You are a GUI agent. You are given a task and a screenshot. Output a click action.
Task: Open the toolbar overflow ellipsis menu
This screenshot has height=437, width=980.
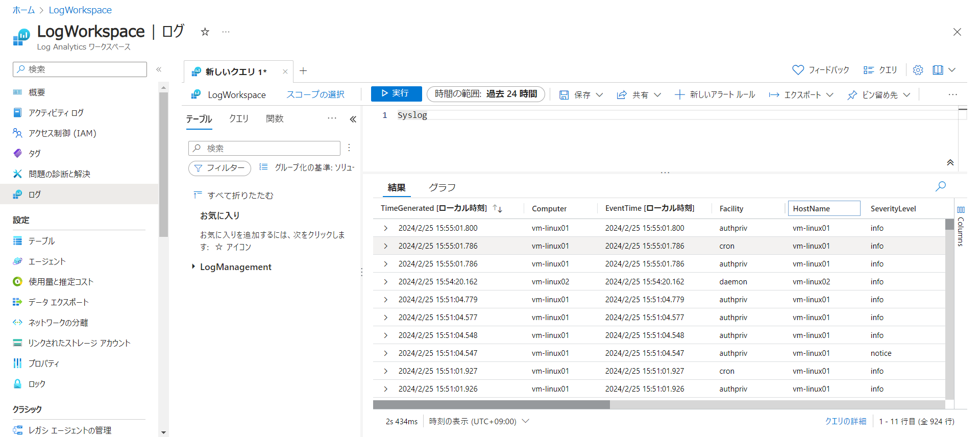pyautogui.click(x=952, y=94)
